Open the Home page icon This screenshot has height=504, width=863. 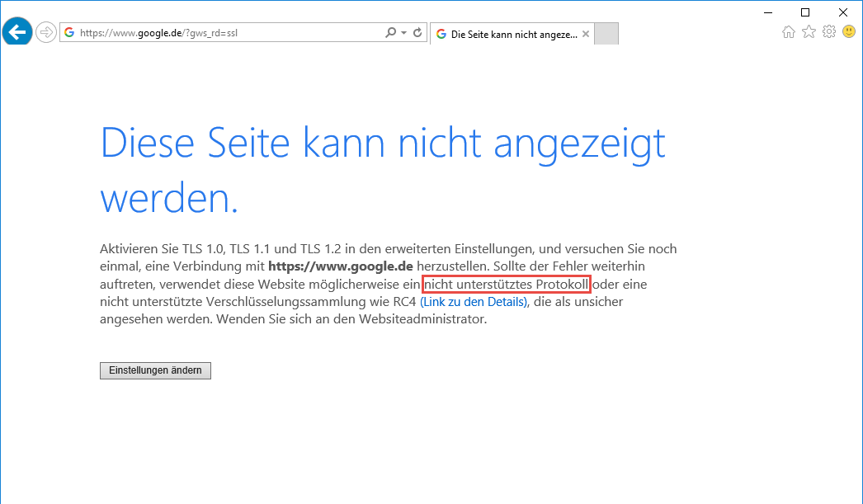pos(789,32)
